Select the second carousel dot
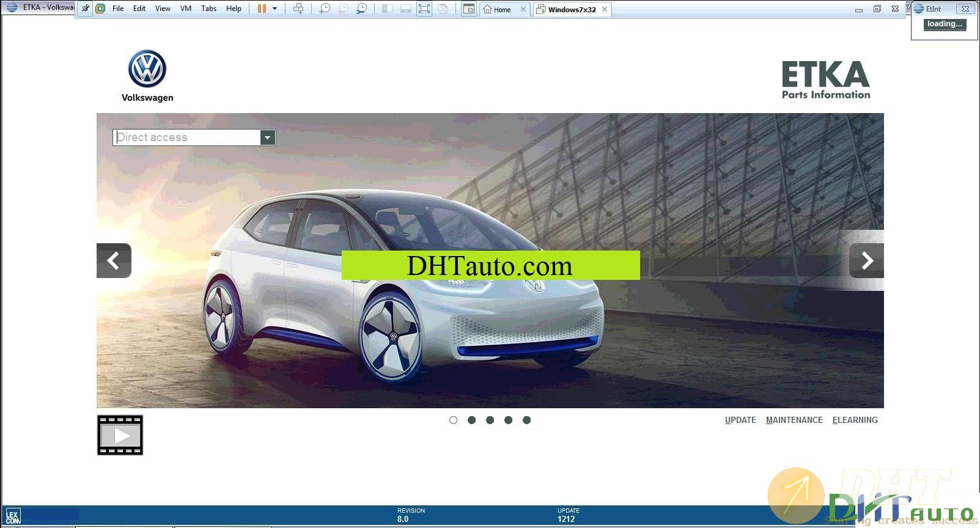 [471, 420]
